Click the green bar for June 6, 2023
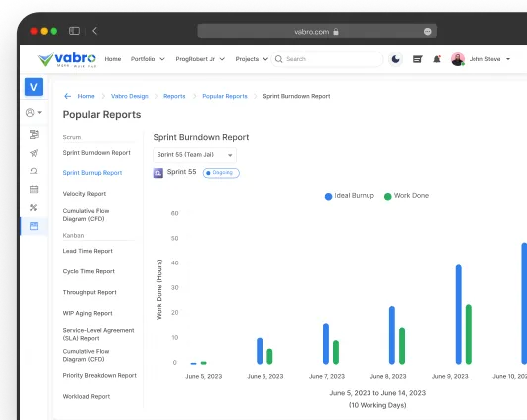 pos(269,357)
